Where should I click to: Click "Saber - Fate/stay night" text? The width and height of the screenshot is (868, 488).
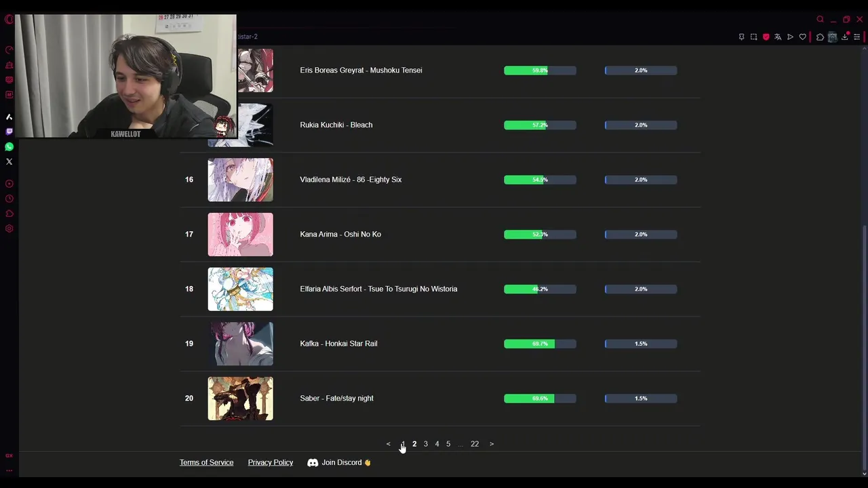click(336, 399)
